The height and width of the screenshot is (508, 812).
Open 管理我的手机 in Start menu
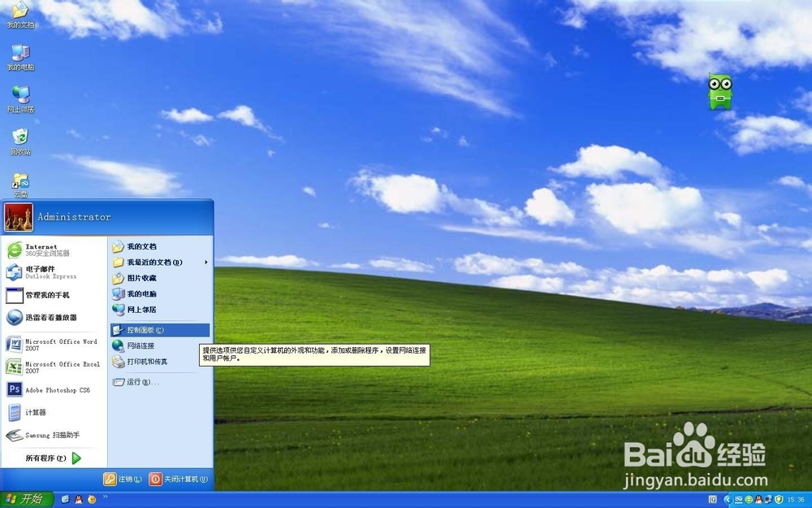54,295
